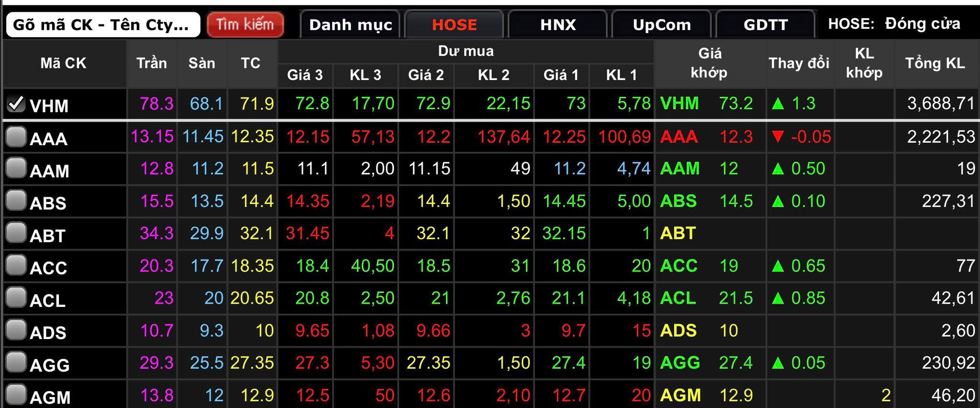The width and height of the screenshot is (980, 408).
Task: Tick the AAM row checkbox
Action: point(16,169)
